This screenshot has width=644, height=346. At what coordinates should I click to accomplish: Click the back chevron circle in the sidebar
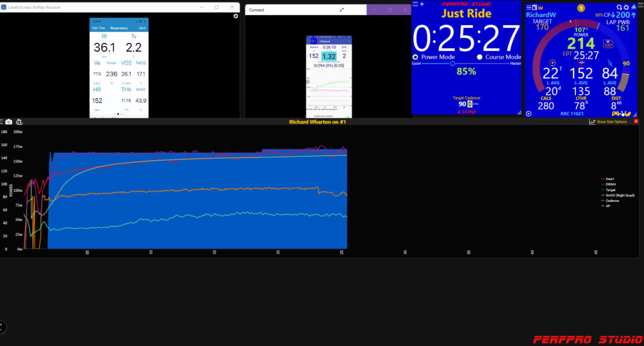(2, 327)
